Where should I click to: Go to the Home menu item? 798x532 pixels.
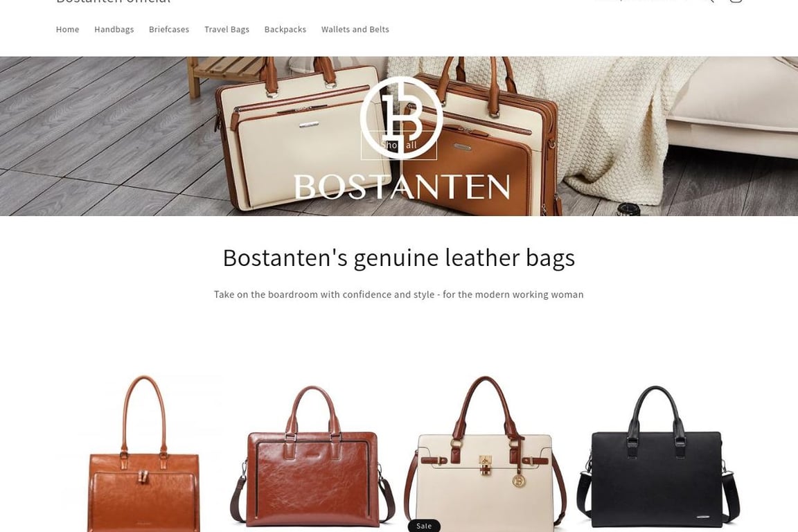68,30
